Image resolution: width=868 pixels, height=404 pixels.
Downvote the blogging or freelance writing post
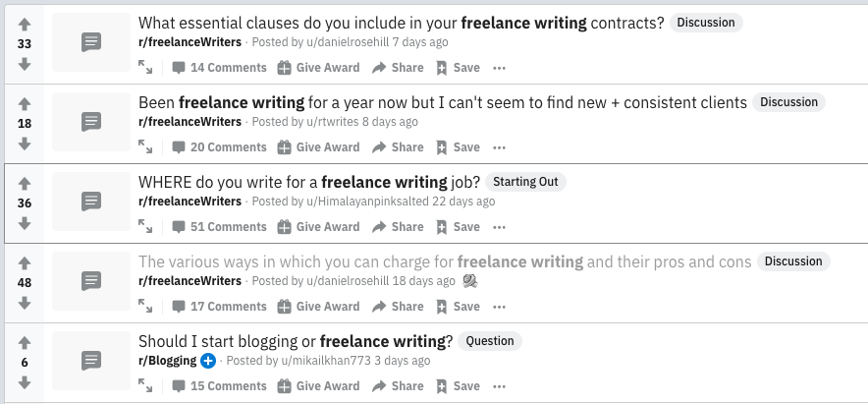pyautogui.click(x=25, y=382)
